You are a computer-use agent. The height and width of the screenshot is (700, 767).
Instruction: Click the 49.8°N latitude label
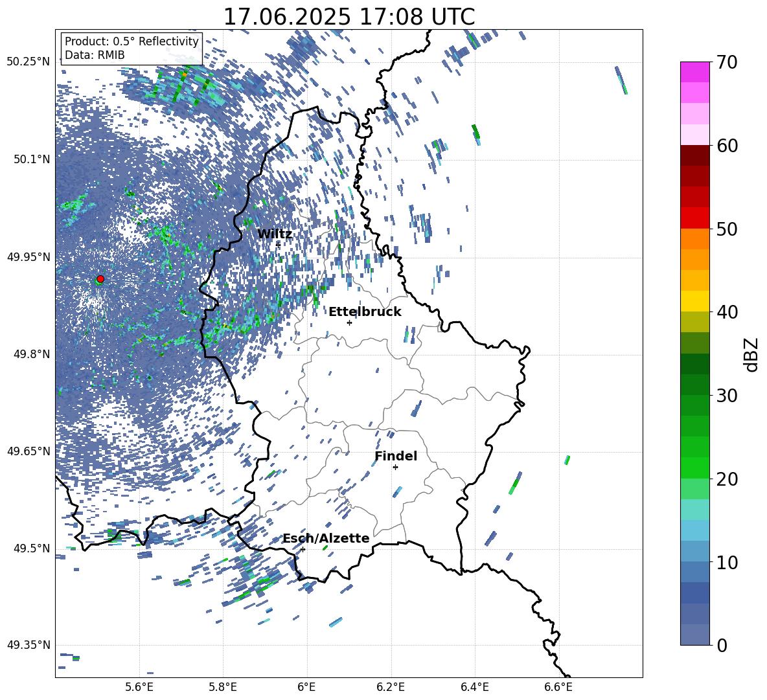[31, 354]
